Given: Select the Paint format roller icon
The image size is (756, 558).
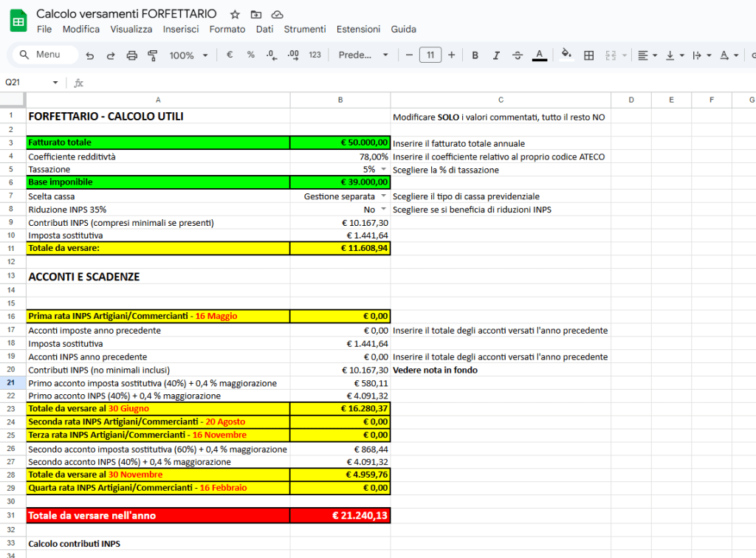Looking at the screenshot, I should click(152, 55).
